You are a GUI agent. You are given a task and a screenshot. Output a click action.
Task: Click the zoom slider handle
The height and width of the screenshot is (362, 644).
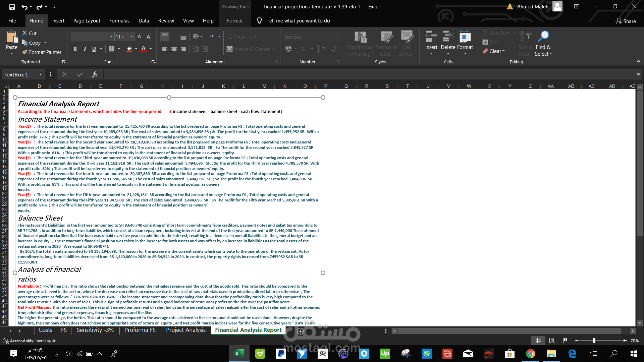594,341
